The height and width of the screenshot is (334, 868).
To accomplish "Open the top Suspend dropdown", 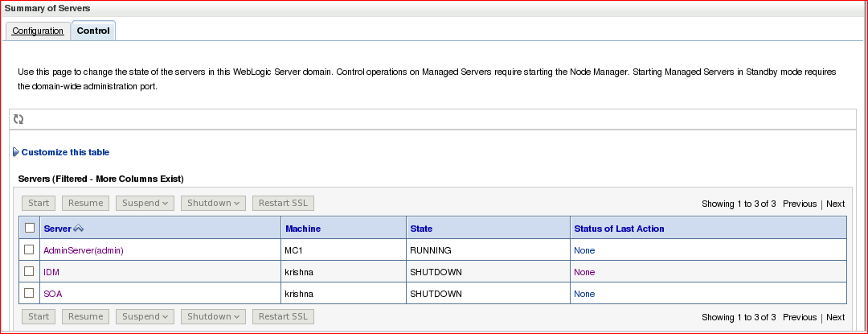I will [145, 204].
